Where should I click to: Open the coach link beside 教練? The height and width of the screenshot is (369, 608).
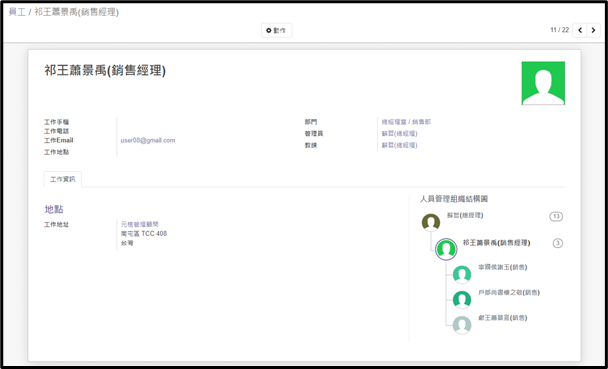(399, 145)
